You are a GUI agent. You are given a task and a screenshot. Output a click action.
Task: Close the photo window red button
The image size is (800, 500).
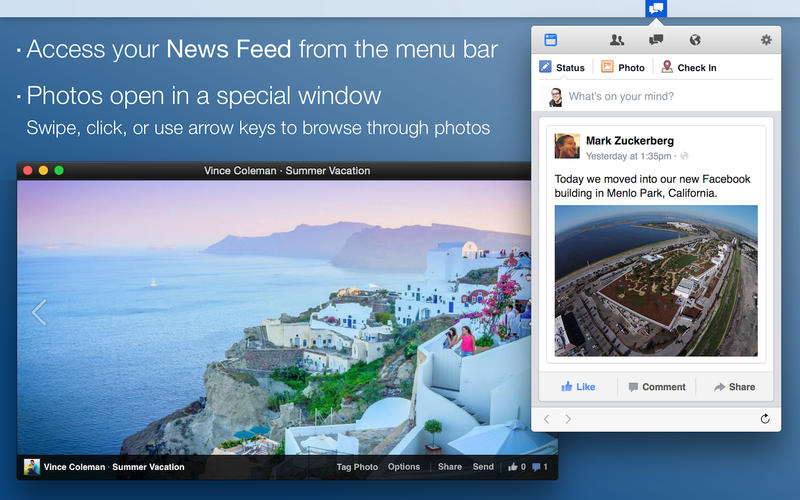point(28,170)
